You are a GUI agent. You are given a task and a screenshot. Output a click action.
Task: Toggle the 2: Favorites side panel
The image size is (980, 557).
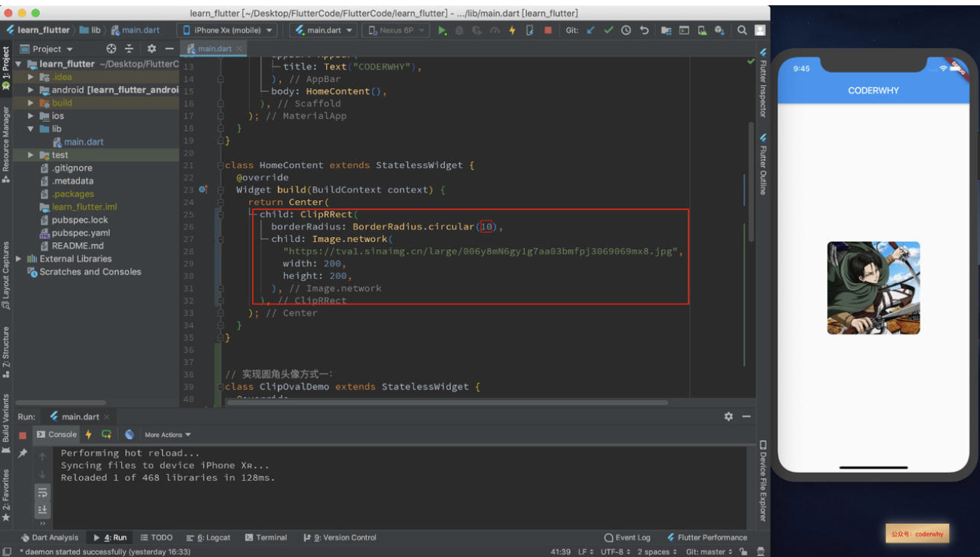click(6, 495)
